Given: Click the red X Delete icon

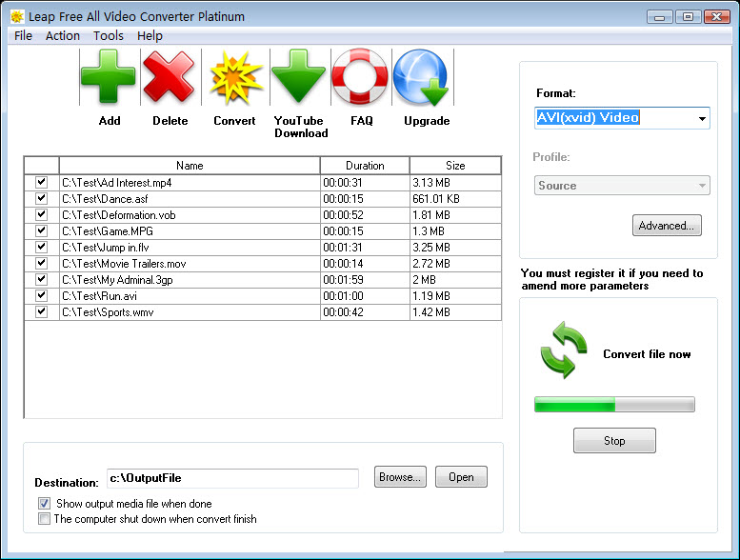Looking at the screenshot, I should click(x=169, y=77).
